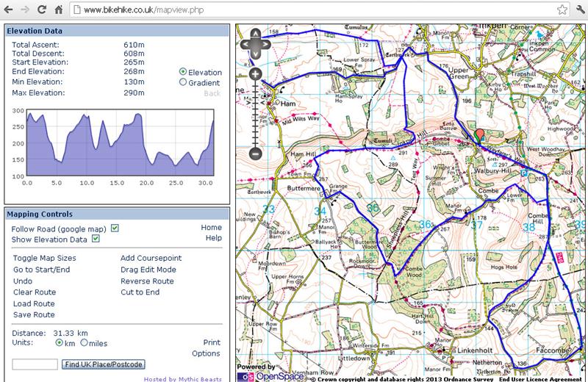Open the Options link

[206, 353]
